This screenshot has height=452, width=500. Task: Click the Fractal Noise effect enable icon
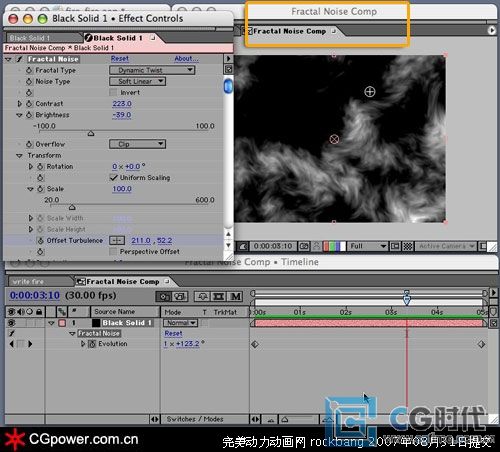(20, 59)
